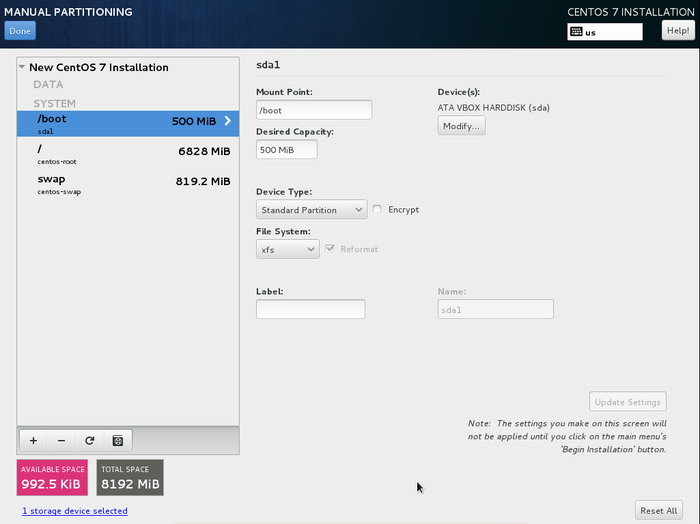Reload storage configuration from disk icon
The height and width of the screenshot is (524, 700).
(x=89, y=441)
